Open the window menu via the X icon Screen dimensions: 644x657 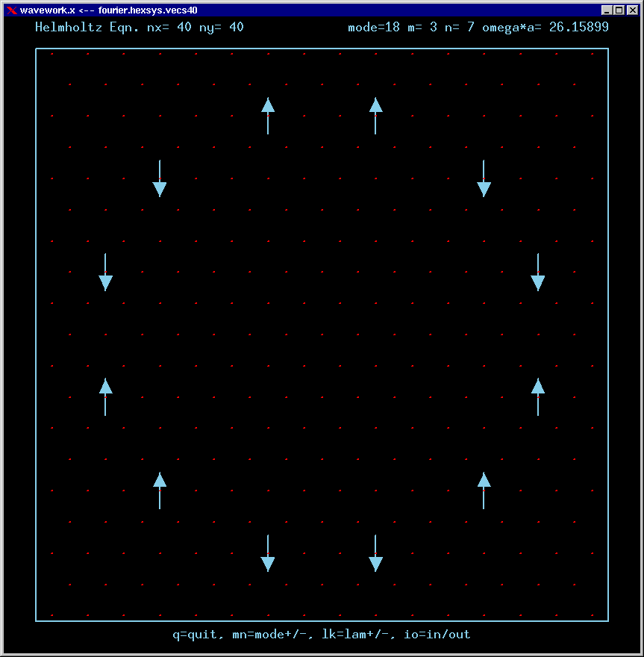(11, 10)
